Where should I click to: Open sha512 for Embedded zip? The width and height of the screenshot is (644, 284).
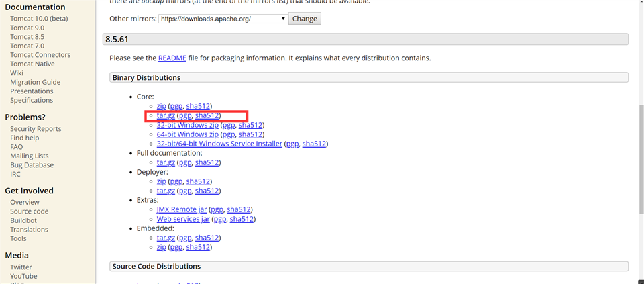tap(198, 247)
